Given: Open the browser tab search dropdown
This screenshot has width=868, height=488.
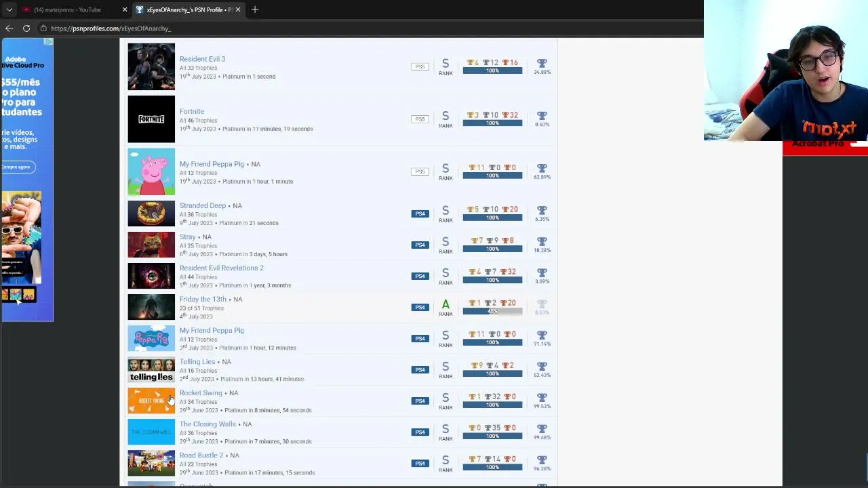Looking at the screenshot, I should pyautogui.click(x=9, y=9).
